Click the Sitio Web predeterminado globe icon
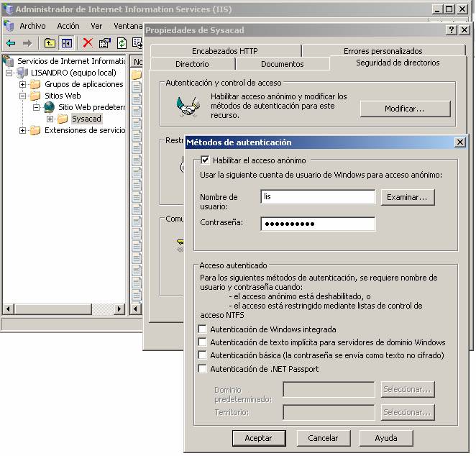476x456 pixels. 49,107
